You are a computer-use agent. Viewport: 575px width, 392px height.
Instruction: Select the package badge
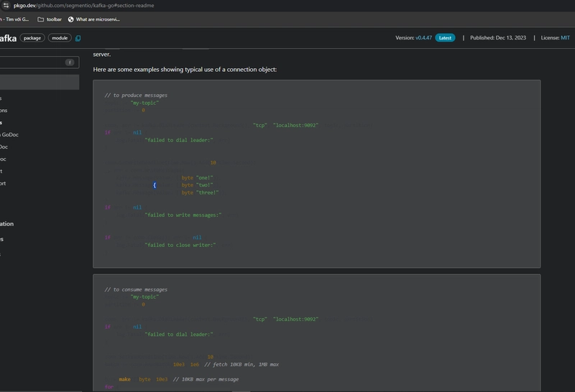coord(32,38)
